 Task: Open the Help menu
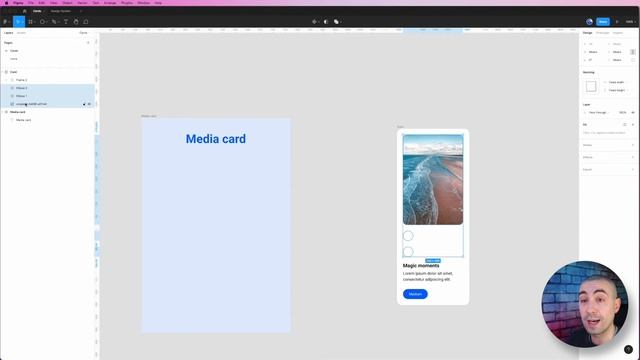tap(158, 3)
